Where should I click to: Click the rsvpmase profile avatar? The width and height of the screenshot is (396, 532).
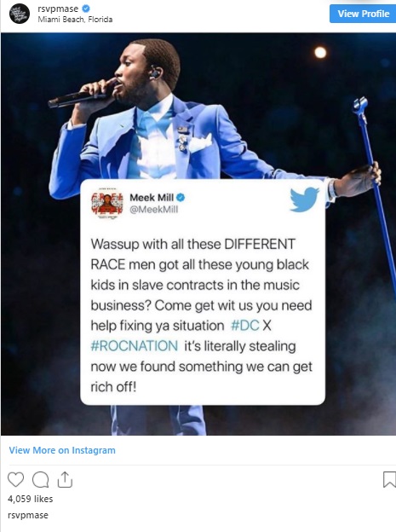coord(20,14)
